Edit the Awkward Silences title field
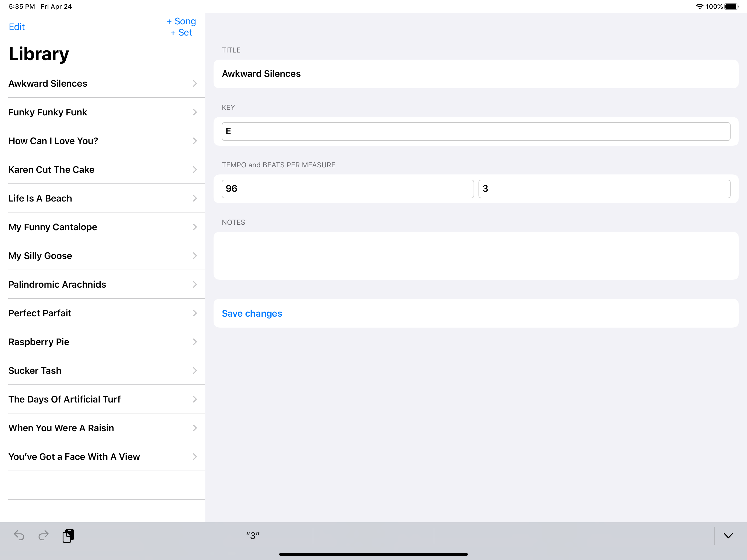 pos(475,74)
